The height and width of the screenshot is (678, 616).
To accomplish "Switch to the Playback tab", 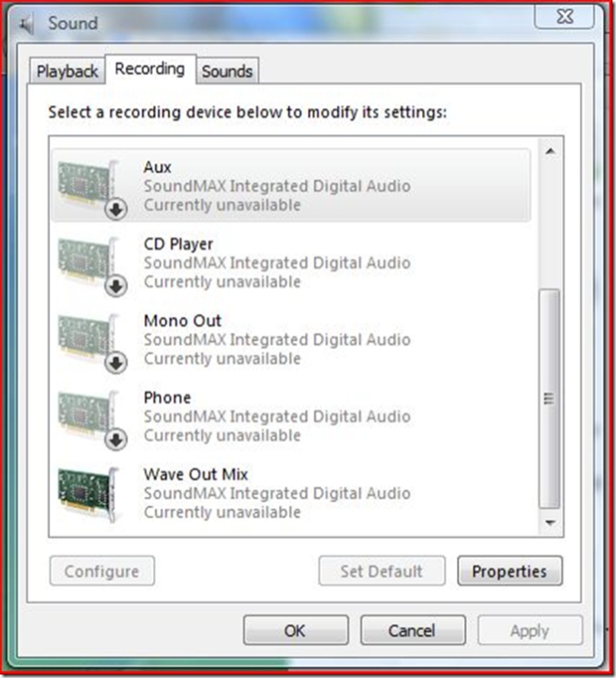I will pos(67,71).
